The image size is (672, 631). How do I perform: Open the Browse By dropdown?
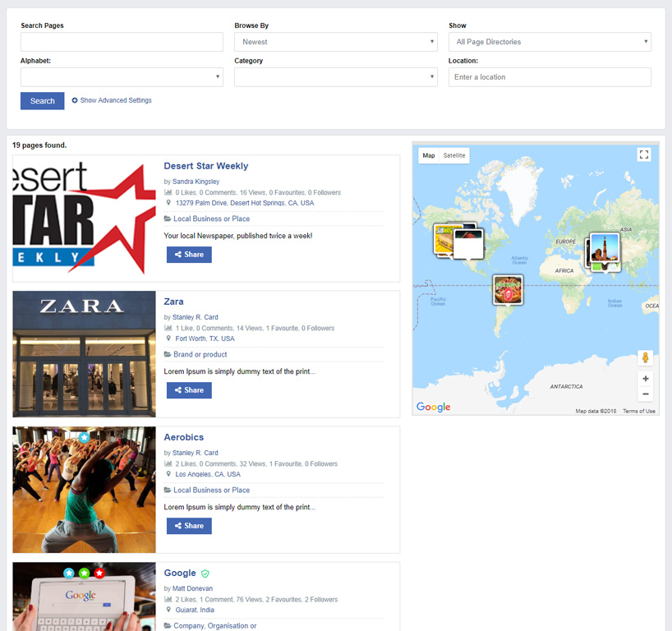pyautogui.click(x=335, y=42)
